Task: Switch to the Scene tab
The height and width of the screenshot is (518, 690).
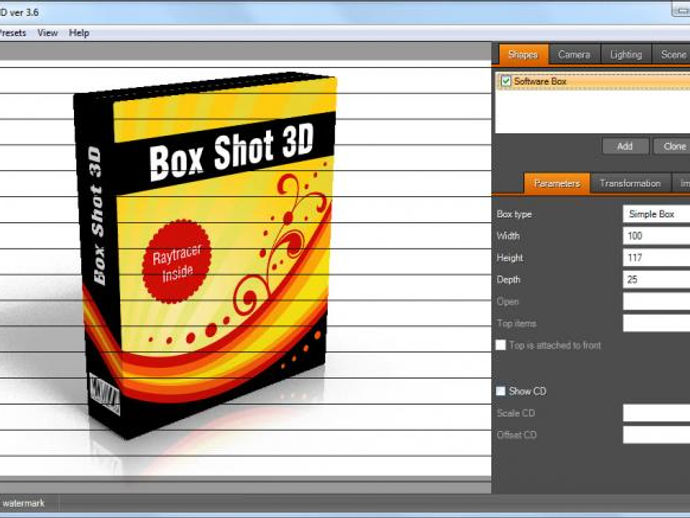Action: click(672, 55)
